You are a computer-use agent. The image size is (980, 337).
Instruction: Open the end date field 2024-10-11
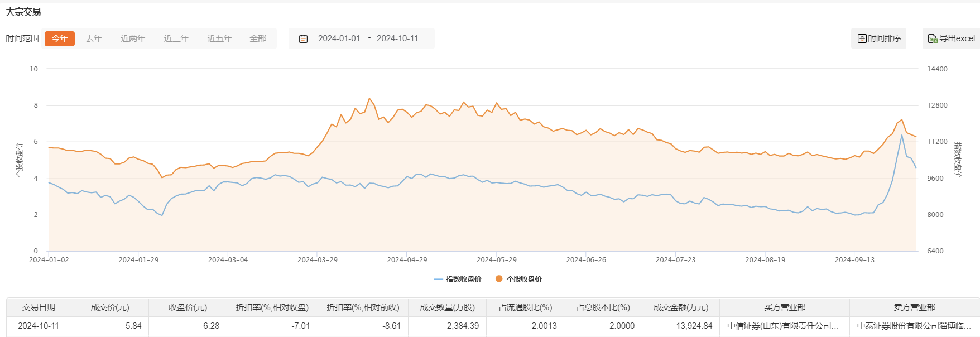(397, 38)
